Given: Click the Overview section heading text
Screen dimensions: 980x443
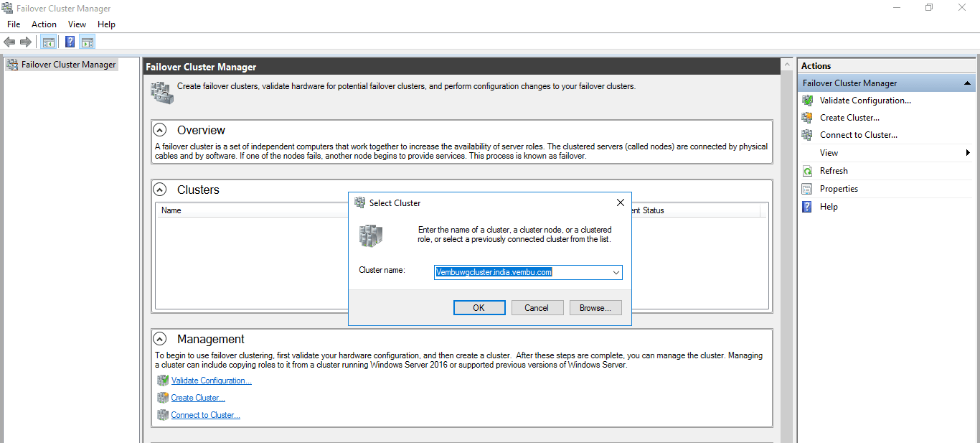Looking at the screenshot, I should pos(201,130).
